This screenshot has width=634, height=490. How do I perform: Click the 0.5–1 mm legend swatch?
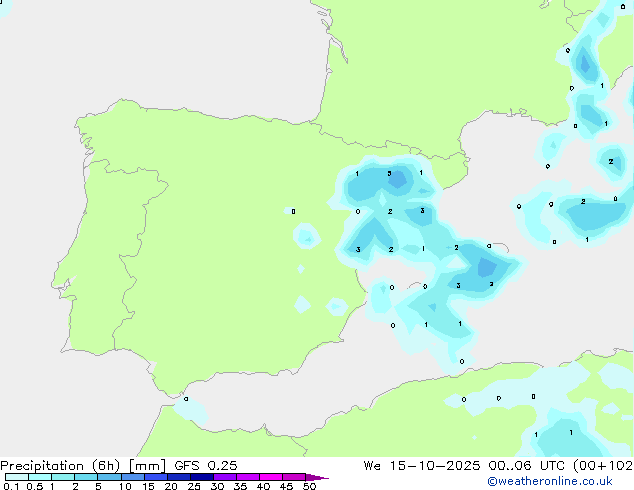[40, 477]
